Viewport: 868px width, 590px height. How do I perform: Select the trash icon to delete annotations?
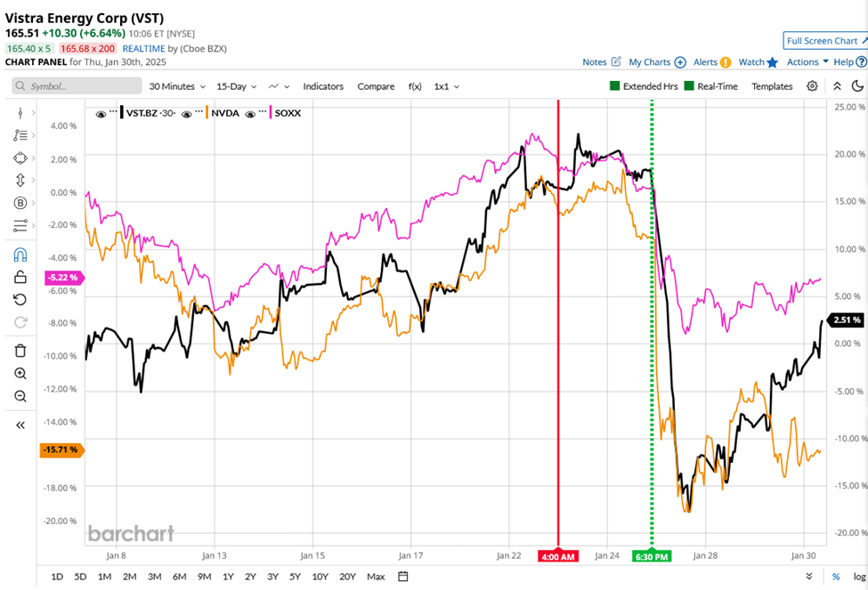click(x=20, y=350)
